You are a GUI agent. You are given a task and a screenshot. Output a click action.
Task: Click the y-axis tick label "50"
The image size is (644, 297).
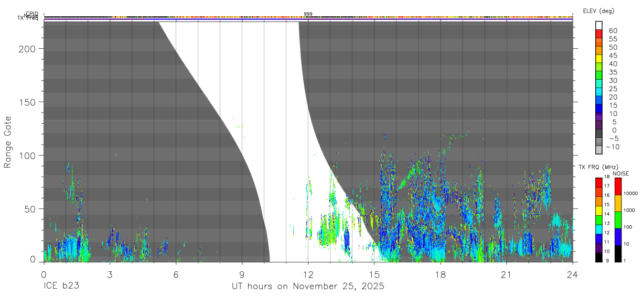pos(30,209)
